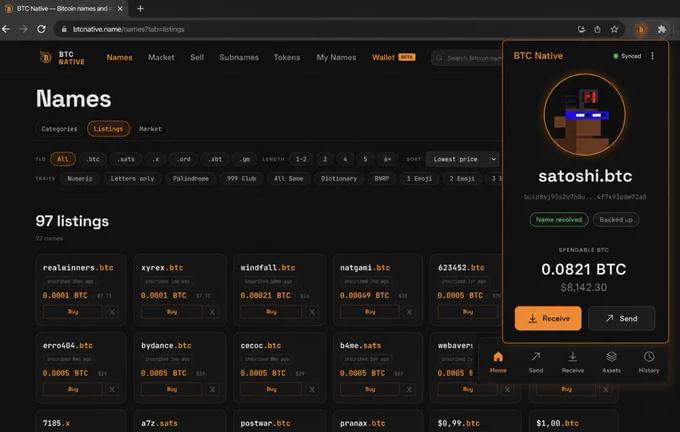Bookmark this page with the star icon
Screen dimensions: 680x432
614,29
